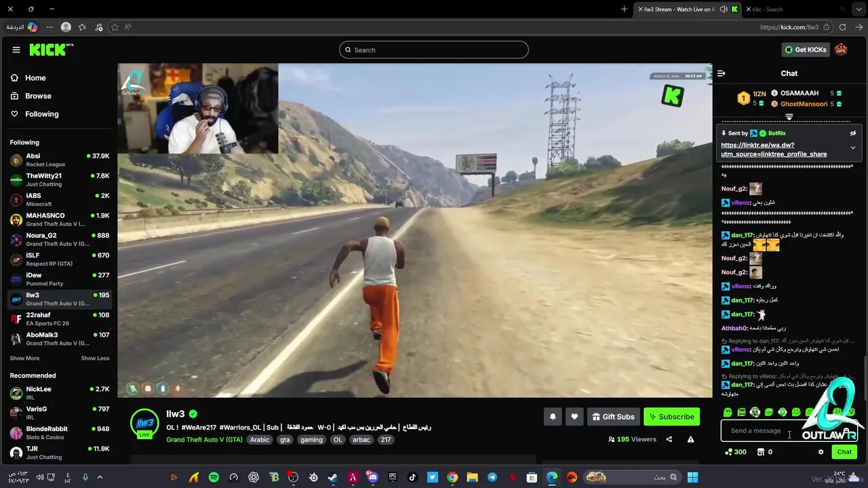The image size is (868, 488).
Task: Click the GhostMansoori leaderboard name
Action: click(x=804, y=104)
